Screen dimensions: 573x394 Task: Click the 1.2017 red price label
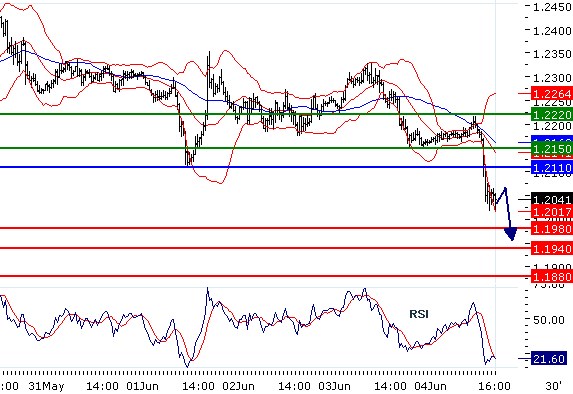(x=551, y=212)
